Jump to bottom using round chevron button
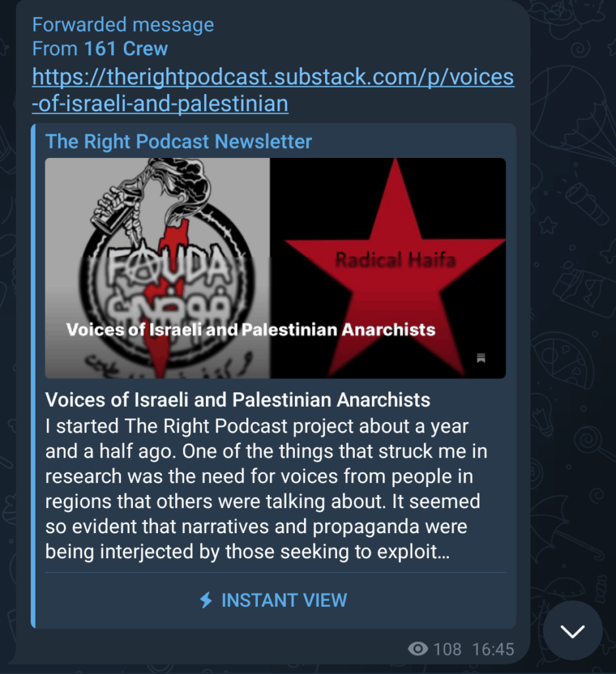 pyautogui.click(x=573, y=630)
